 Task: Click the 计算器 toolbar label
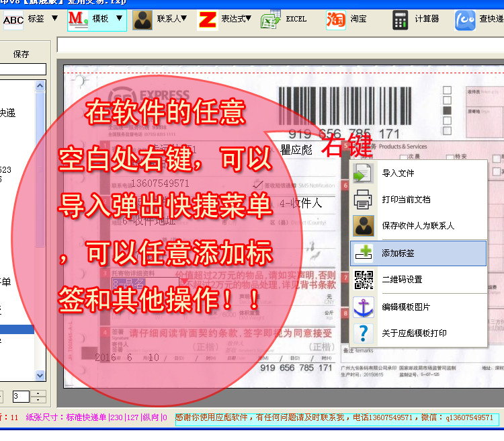click(427, 19)
